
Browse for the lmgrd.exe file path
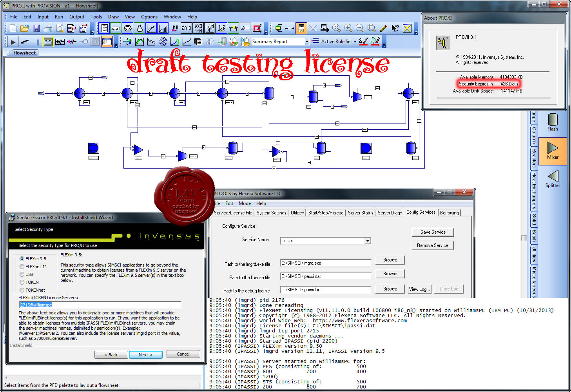[x=390, y=260]
